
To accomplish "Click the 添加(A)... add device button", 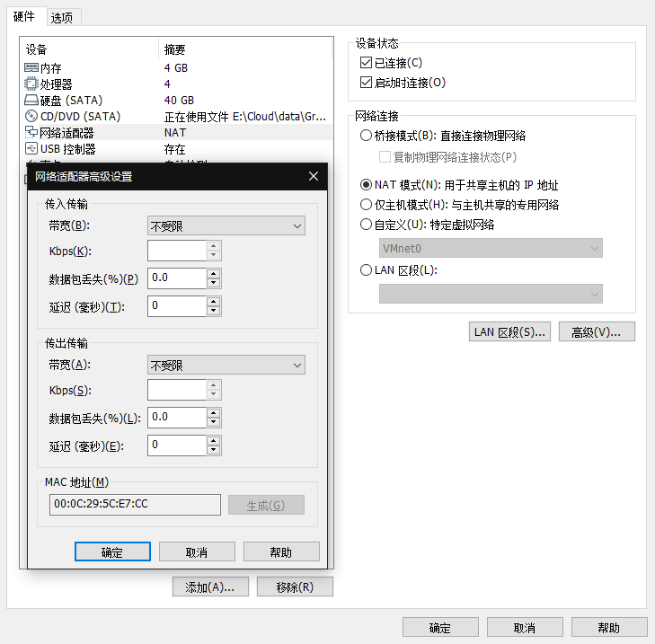I will (209, 587).
